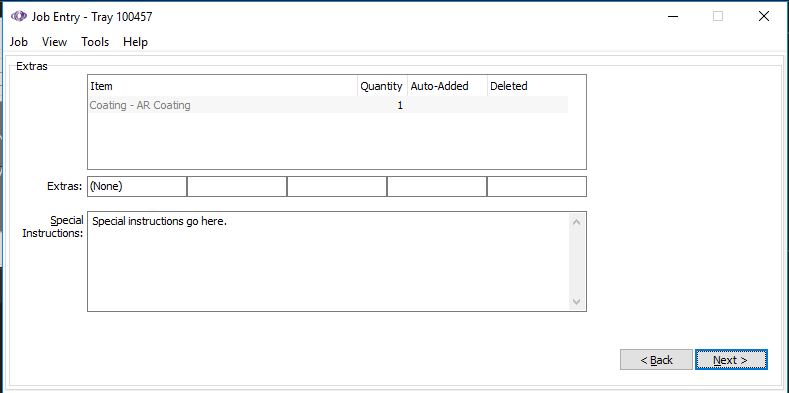Click the Special Instructions scrollbar down arrow
Image resolution: width=789 pixels, height=393 pixels.
(577, 302)
